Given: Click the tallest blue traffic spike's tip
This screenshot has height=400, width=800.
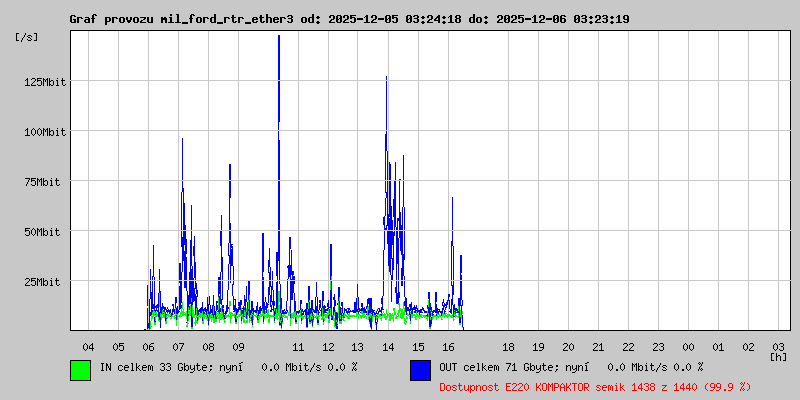Looking at the screenshot, I should tap(279, 36).
